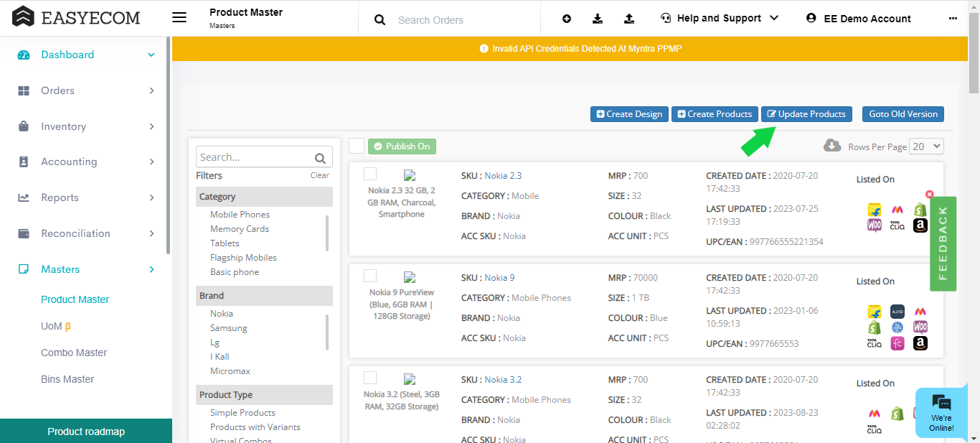Click WooCommerce icon on Nokia 2.3 card
980x443 pixels.
click(875, 225)
